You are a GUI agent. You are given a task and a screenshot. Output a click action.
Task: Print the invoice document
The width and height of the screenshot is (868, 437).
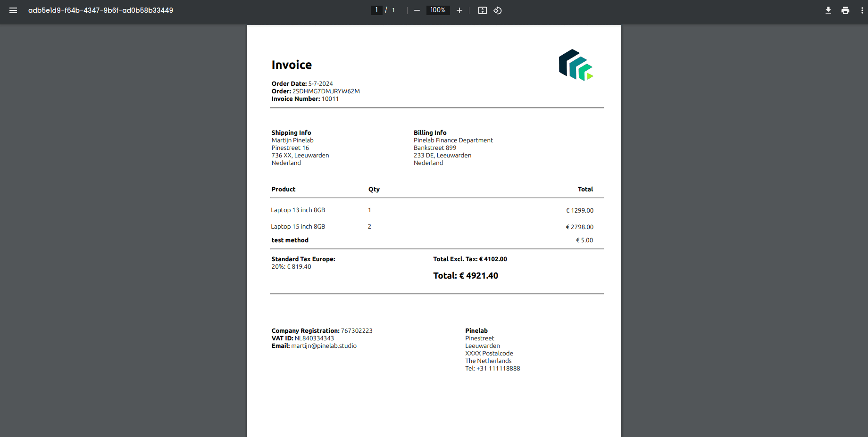(x=845, y=10)
